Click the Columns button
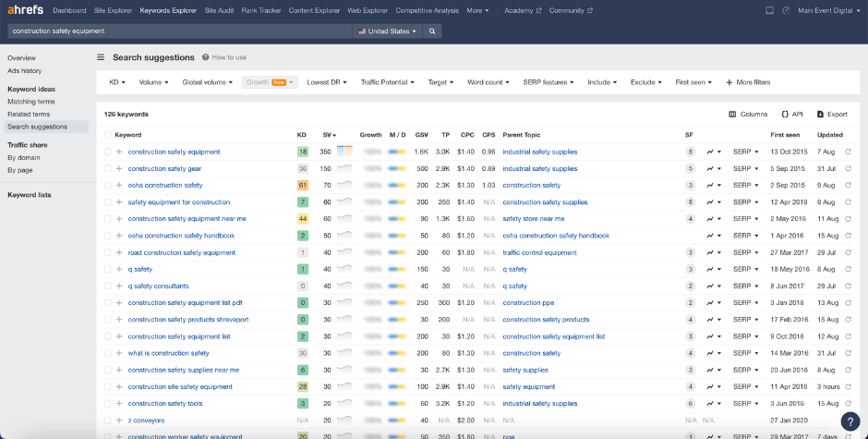 [748, 115]
